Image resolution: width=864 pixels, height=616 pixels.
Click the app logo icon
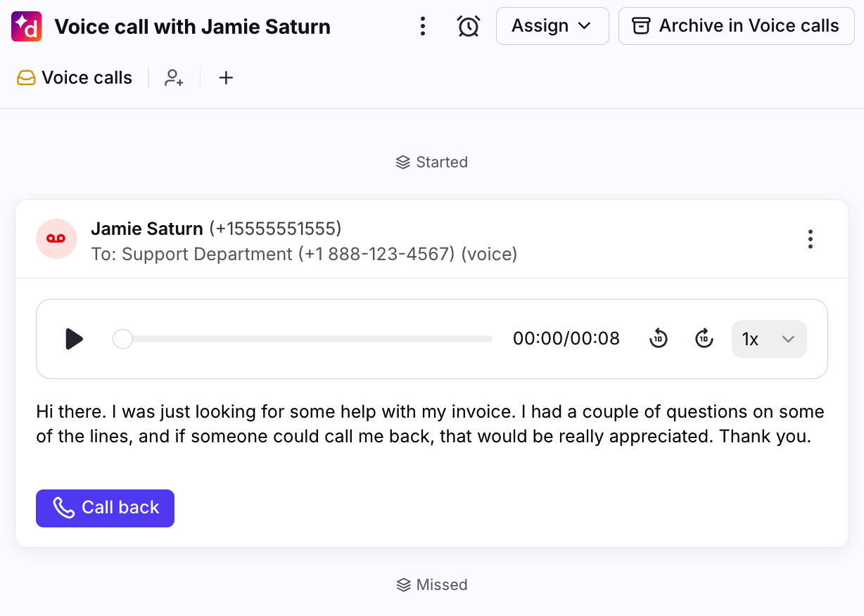(27, 27)
